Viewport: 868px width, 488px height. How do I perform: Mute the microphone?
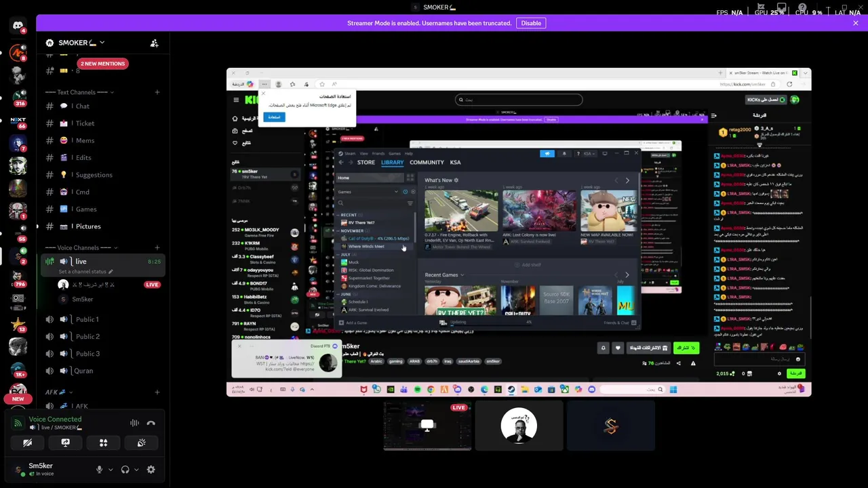[x=99, y=469]
